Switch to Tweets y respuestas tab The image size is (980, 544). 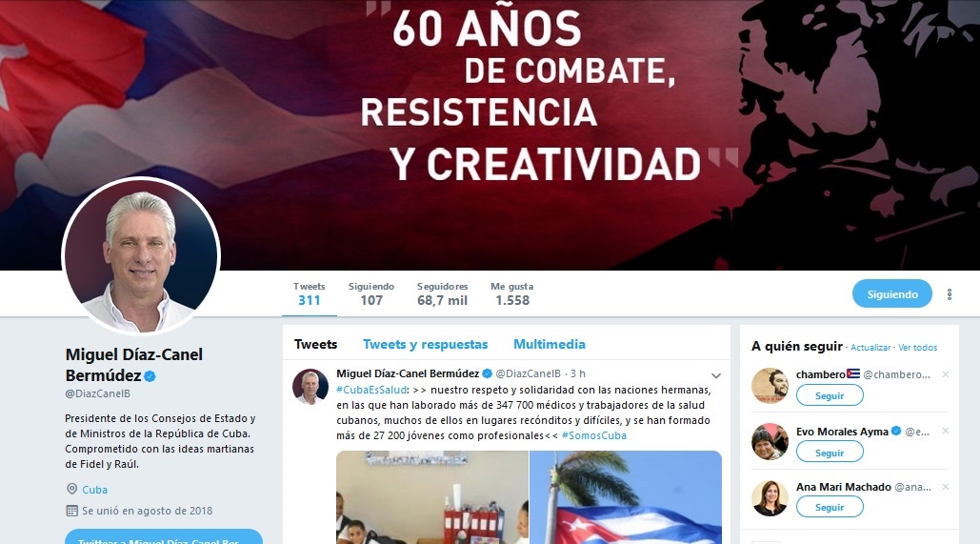(425, 345)
